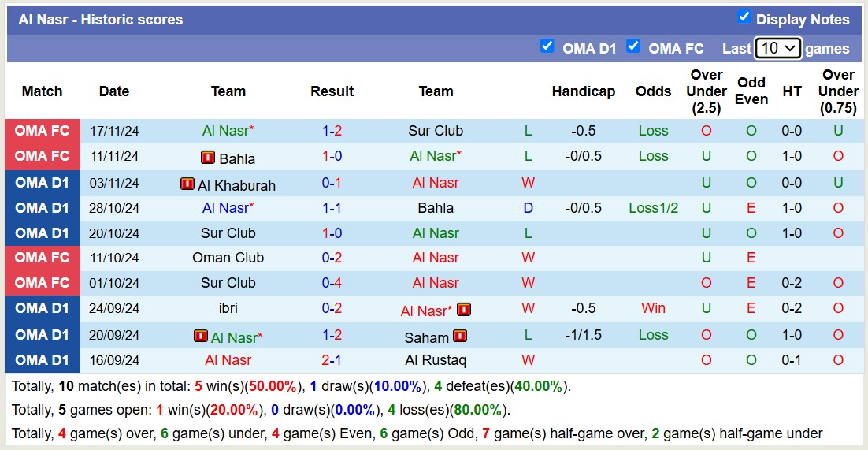This screenshot has width=868, height=450.
Task: Click red card icon next to Al Khaburah
Action: click(x=187, y=184)
